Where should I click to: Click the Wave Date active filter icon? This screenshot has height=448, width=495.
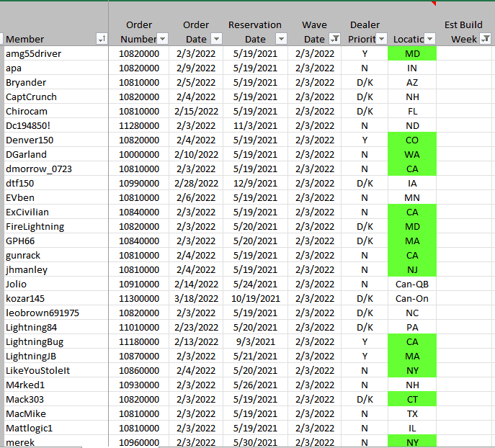tap(334, 39)
